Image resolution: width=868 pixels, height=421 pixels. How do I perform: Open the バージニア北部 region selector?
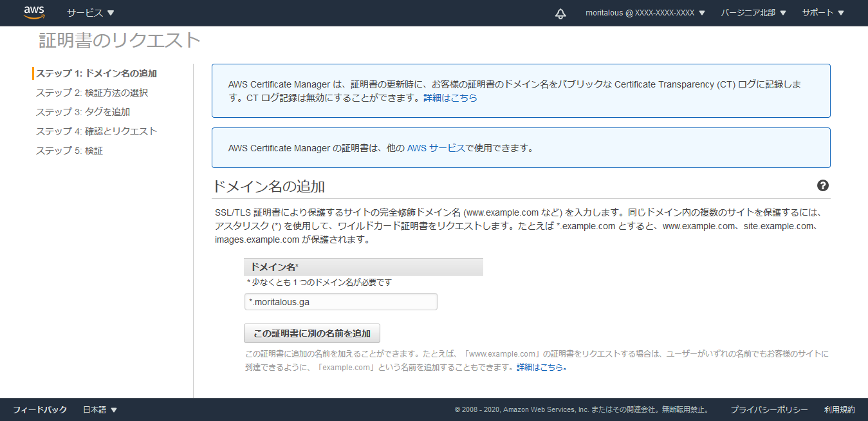coord(753,13)
